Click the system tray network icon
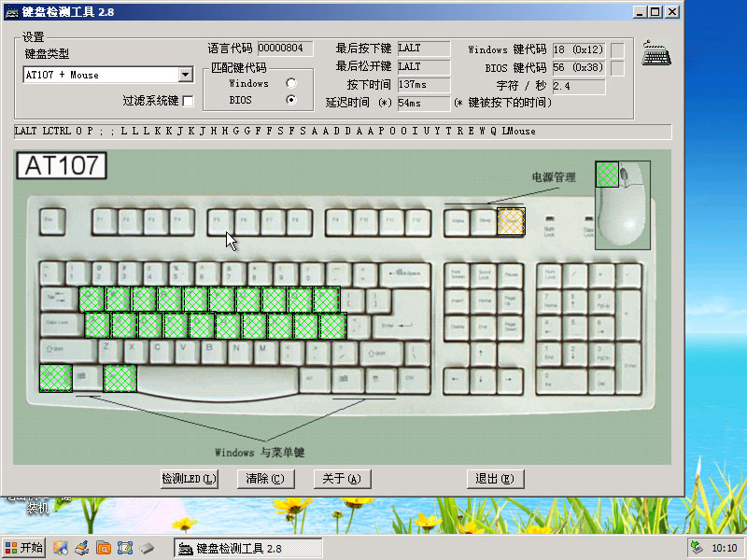747x560 pixels. [697, 548]
